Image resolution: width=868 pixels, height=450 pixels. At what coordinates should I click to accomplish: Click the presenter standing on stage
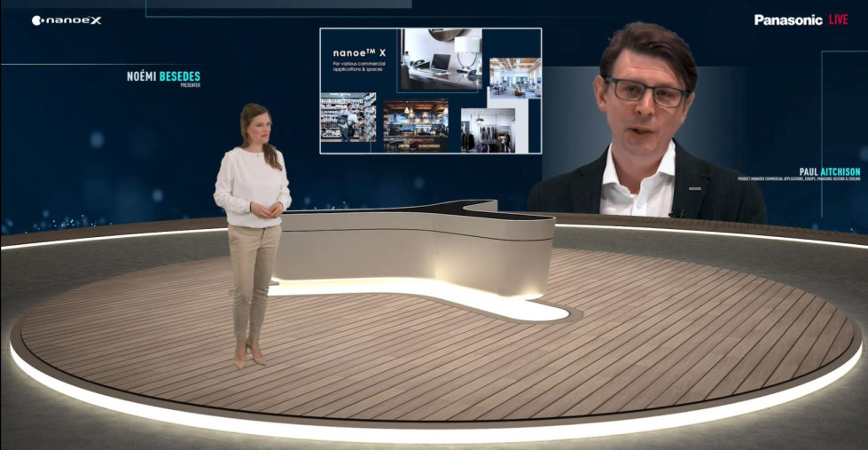(x=253, y=235)
